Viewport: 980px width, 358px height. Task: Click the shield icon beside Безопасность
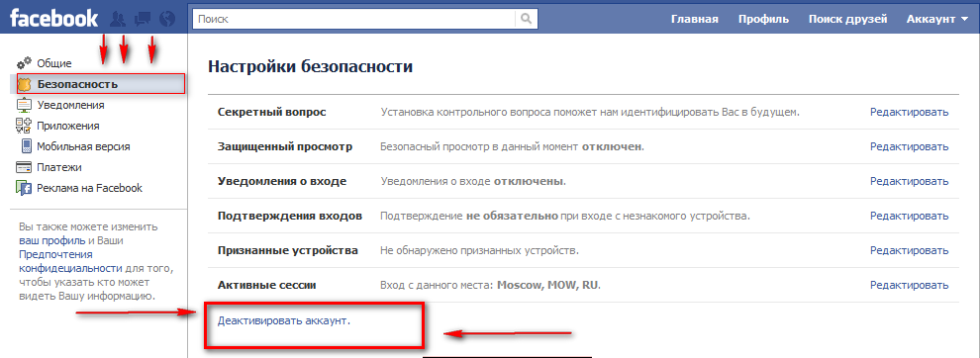click(25, 84)
